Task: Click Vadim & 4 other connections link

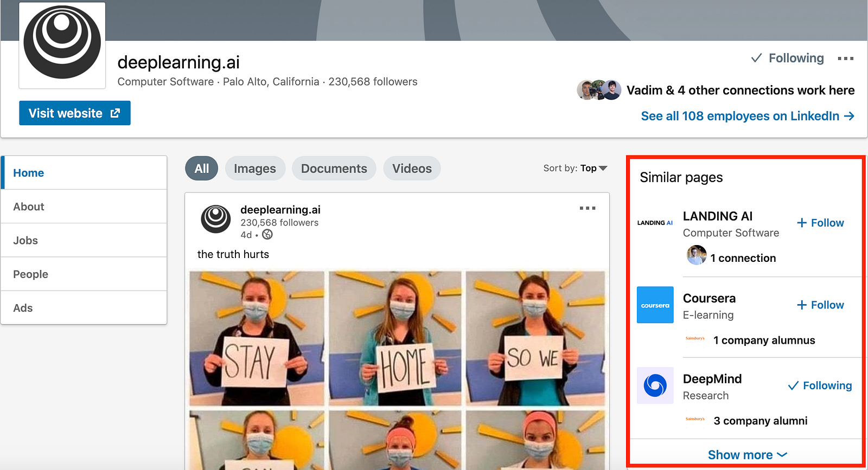Action: click(741, 90)
